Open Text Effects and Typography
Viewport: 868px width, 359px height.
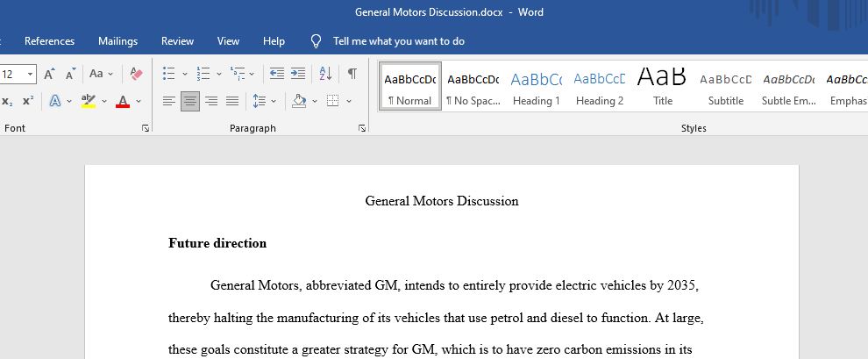click(55, 101)
